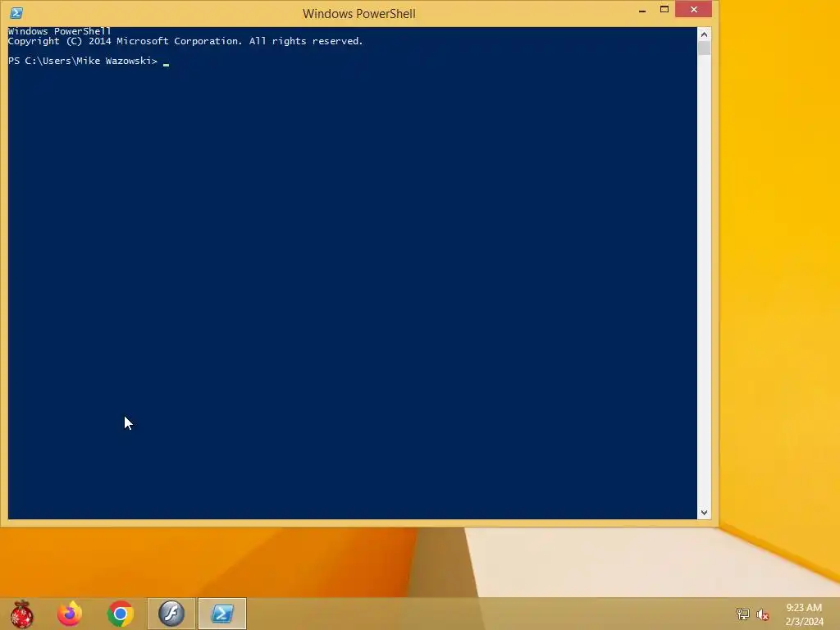Select the PowerShell taskbar button
The height and width of the screenshot is (630, 840).
222,614
